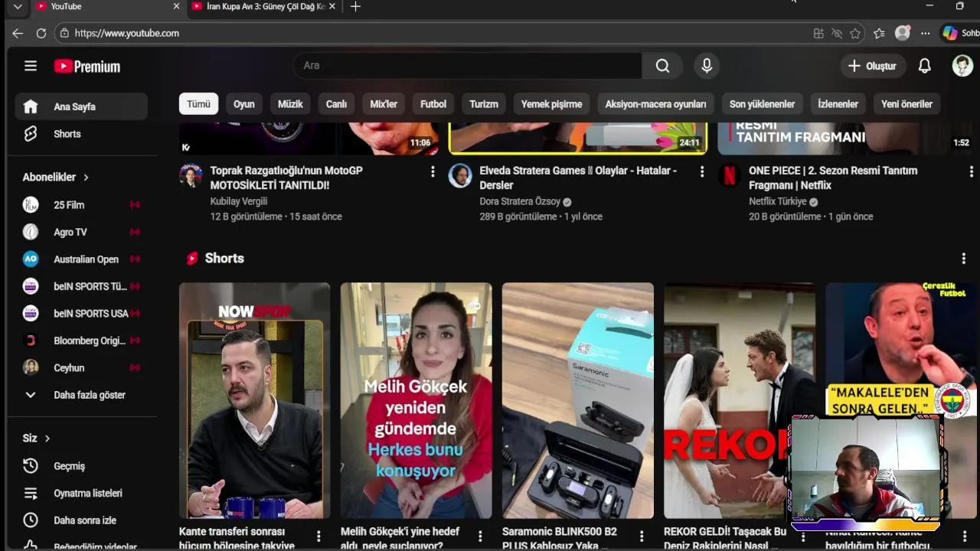Expand Daha fazla göster
980x551 pixels.
click(81, 395)
